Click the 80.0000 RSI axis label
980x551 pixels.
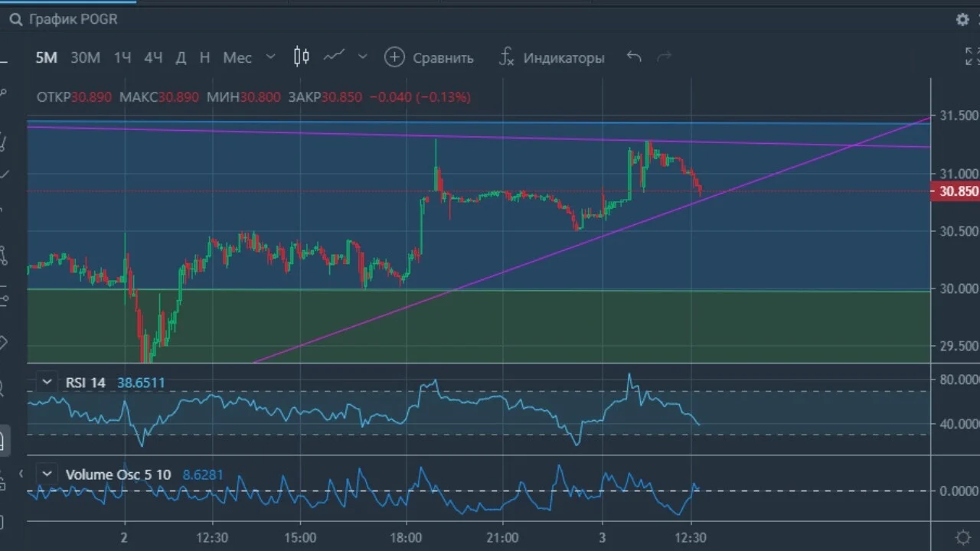point(959,379)
